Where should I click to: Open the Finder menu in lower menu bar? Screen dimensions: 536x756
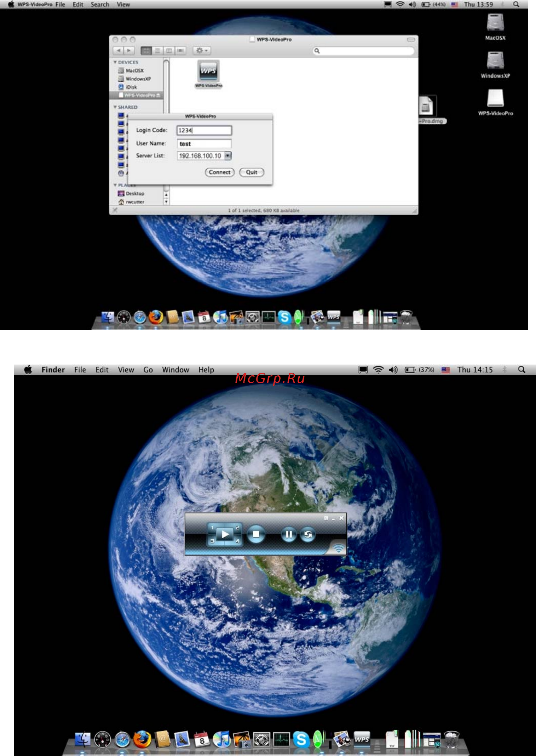(53, 370)
